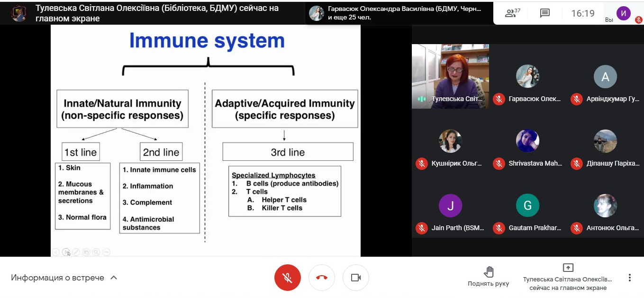Unmute your microphone with red button
This screenshot has width=644, height=298.
pos(287,278)
